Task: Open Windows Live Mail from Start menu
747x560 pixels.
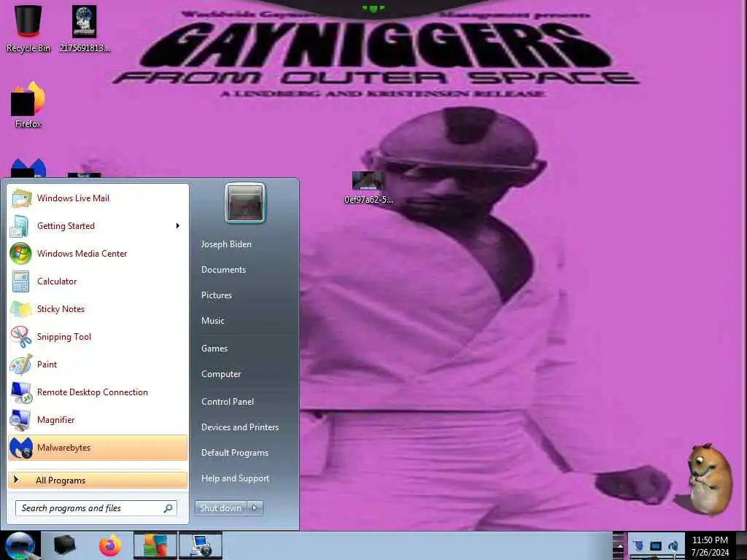Action: [x=98, y=198]
